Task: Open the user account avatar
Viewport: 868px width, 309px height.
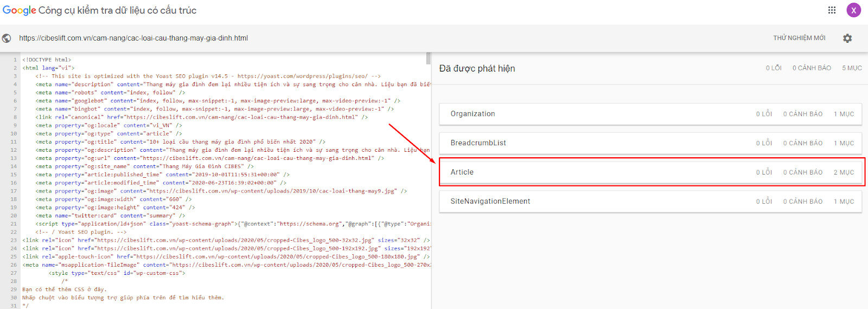Action: click(854, 10)
